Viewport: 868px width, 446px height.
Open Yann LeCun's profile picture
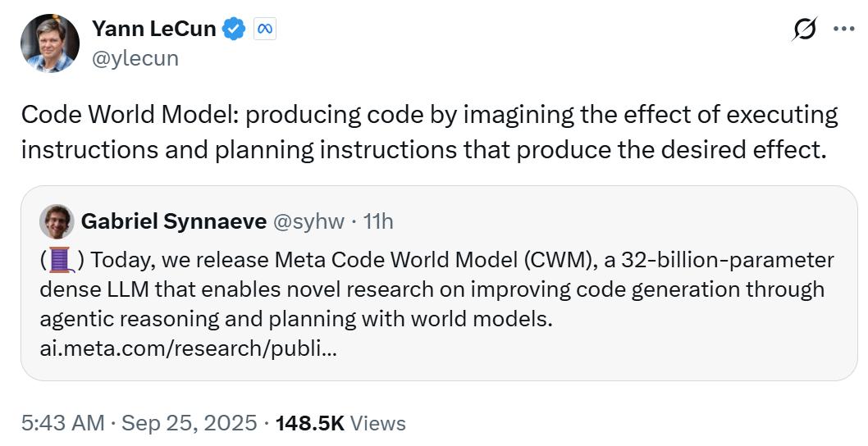click(x=49, y=43)
